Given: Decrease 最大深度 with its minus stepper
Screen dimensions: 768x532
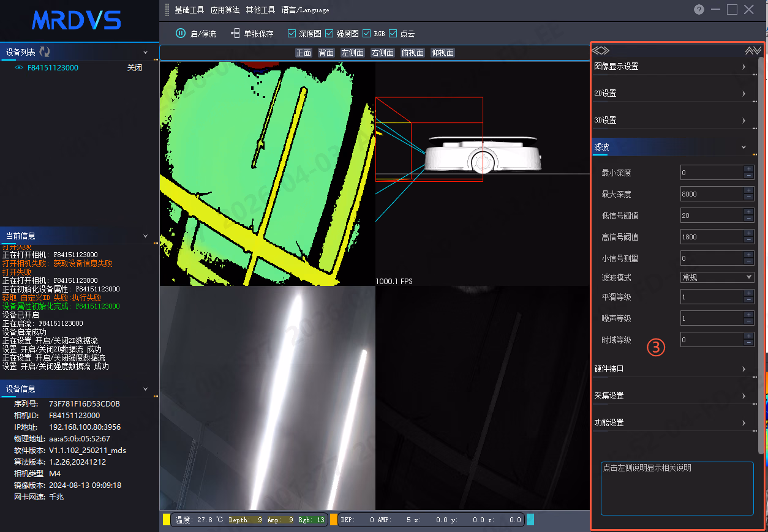Looking at the screenshot, I should [748, 197].
